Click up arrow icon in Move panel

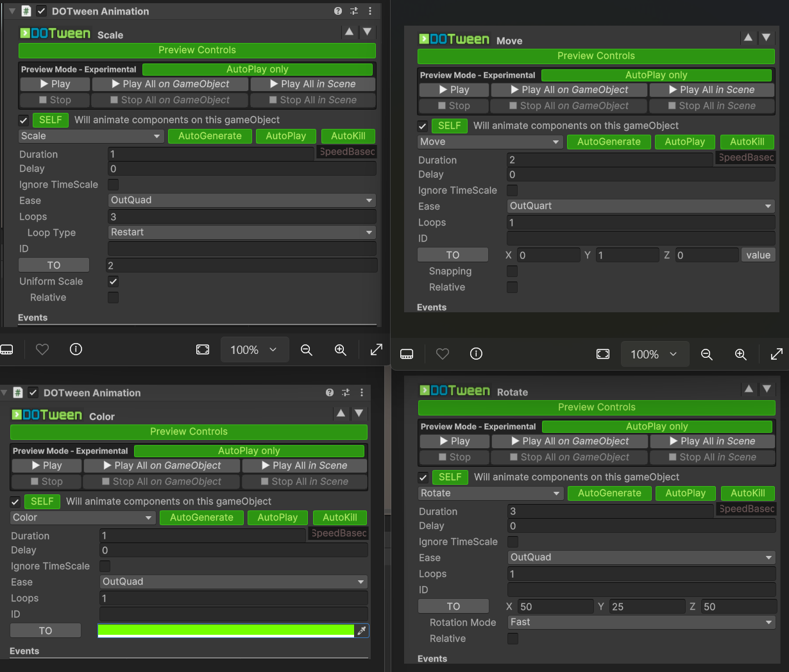[748, 37]
